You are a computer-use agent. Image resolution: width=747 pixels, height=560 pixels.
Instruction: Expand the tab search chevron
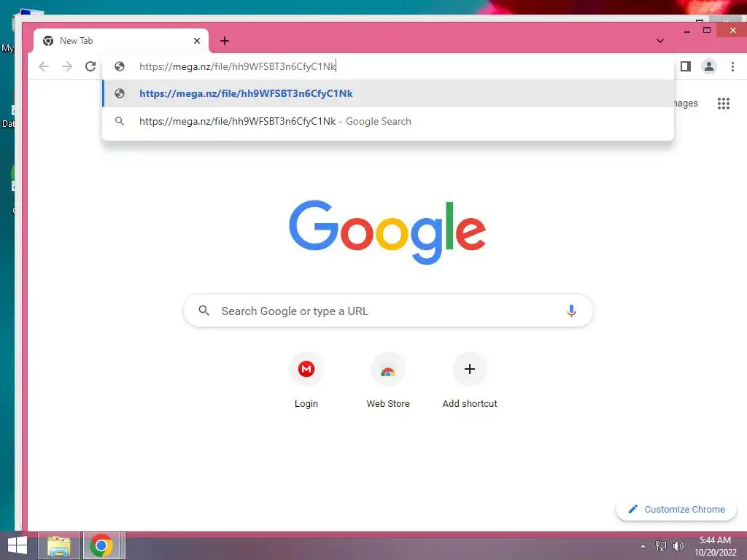click(x=659, y=41)
